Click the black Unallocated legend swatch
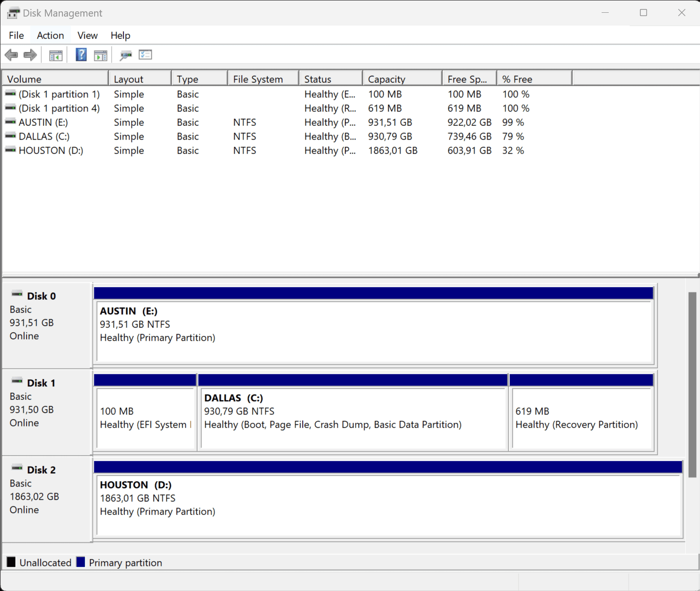700x591 pixels. pyautogui.click(x=11, y=562)
